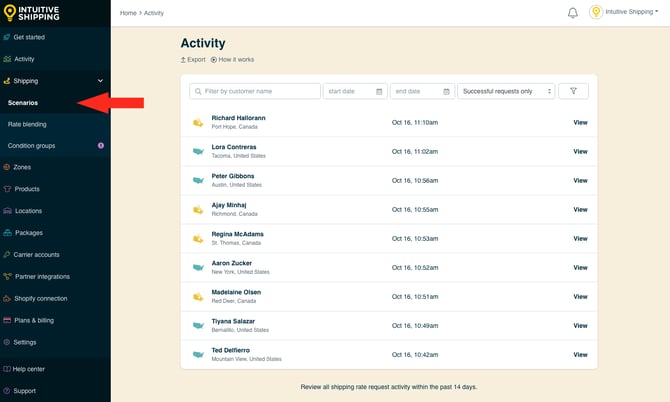Click the filter funnel button
The height and width of the screenshot is (402, 670).
point(573,91)
